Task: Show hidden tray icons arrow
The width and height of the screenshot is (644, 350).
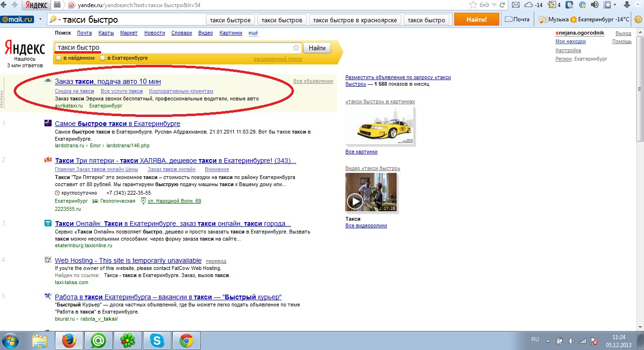Action: click(549, 341)
